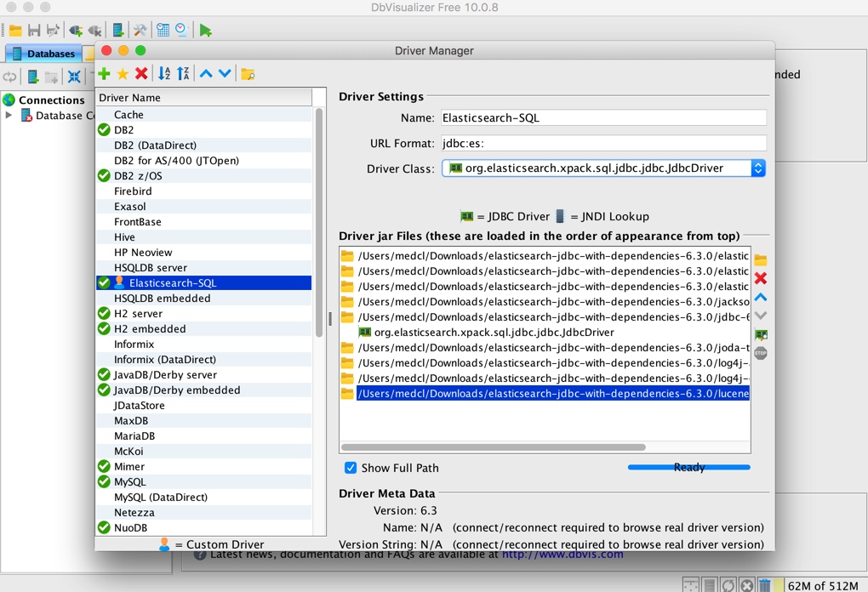
Task: Move jar file down in list
Action: coord(761,316)
